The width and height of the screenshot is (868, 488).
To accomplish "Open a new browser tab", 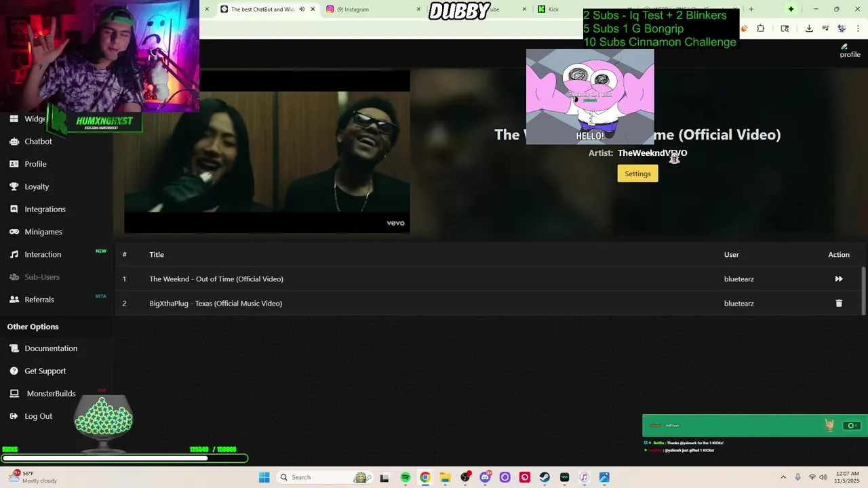I will point(751,9).
